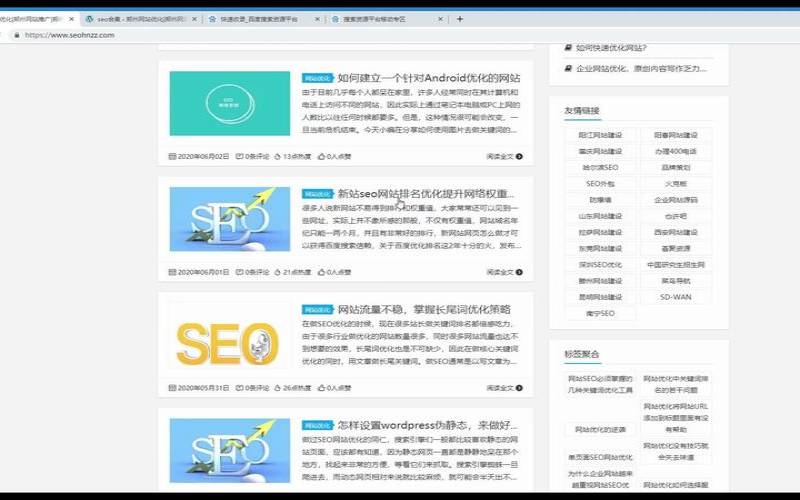
Task: Click the like icon on 网站流量不稳 article
Action: 321,388
